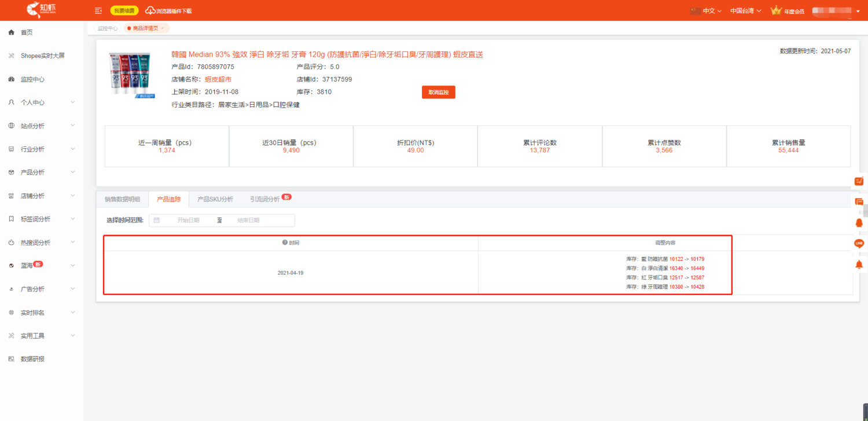The height and width of the screenshot is (421, 868).
Task: Open 浏览器插件下载 via the cloud icon
Action: [x=150, y=10]
